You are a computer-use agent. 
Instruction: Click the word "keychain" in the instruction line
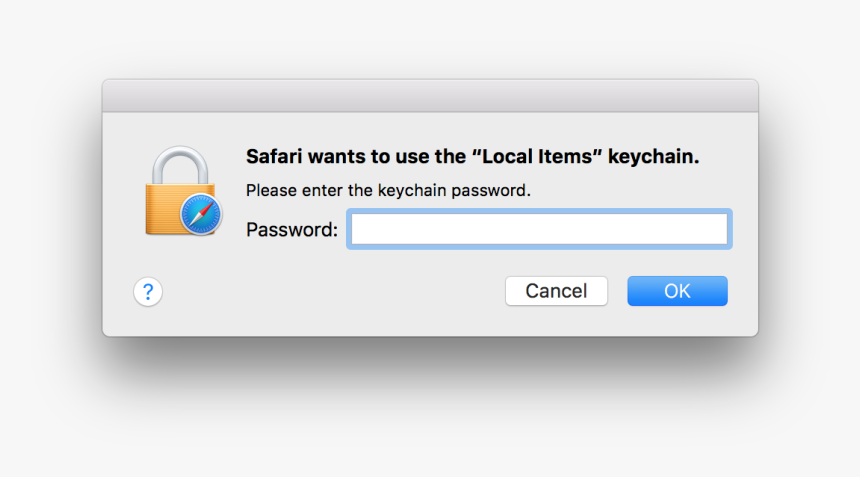pyautogui.click(x=412, y=191)
